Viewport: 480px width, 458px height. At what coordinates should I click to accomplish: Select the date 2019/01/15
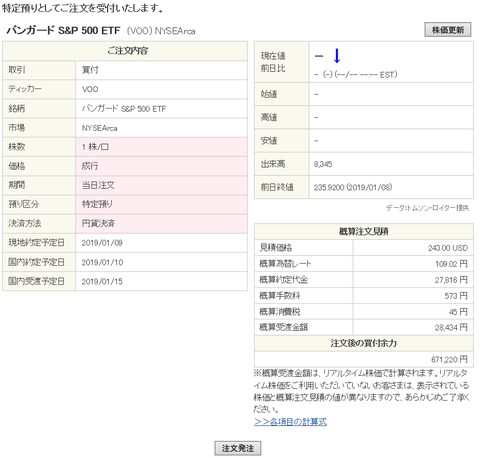pos(102,282)
